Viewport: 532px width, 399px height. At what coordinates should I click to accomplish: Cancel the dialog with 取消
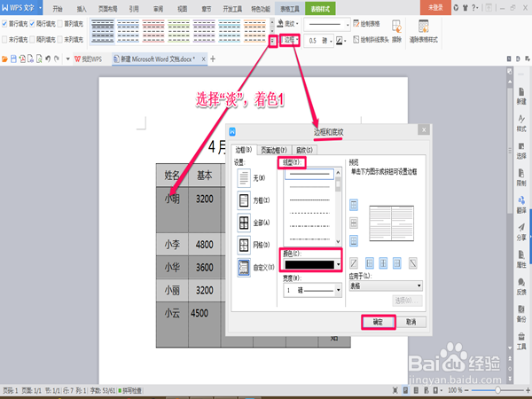[x=411, y=322]
